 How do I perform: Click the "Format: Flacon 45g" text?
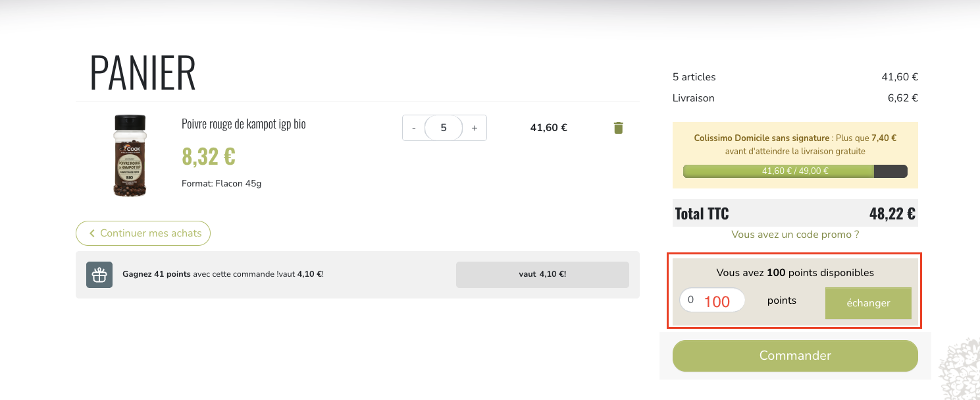[x=221, y=183]
